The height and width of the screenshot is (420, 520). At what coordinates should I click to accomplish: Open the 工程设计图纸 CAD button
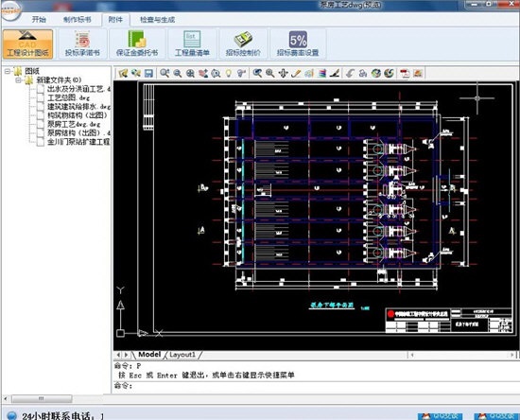click(27, 44)
